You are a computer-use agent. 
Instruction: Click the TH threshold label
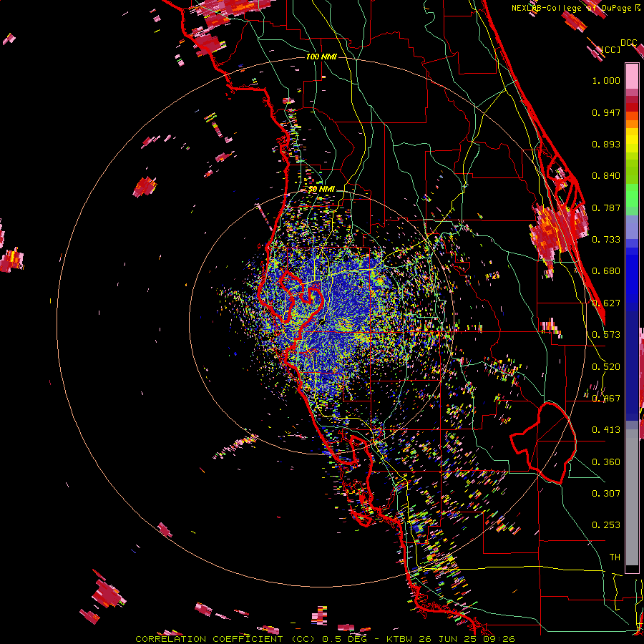point(615,557)
